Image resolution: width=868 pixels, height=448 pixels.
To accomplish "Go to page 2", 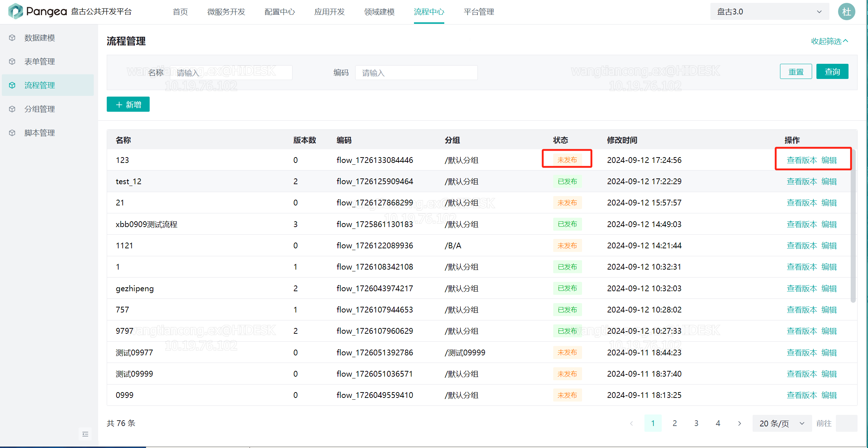I will (675, 423).
